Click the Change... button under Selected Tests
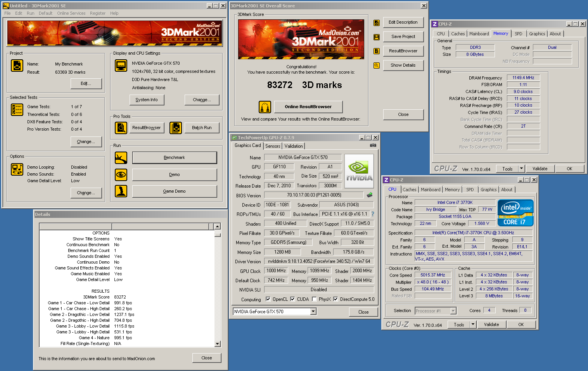588x371 pixels. pyautogui.click(x=86, y=141)
